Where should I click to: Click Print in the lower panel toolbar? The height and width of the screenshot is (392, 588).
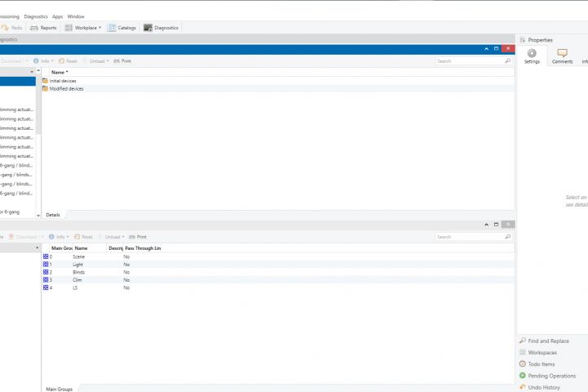click(x=138, y=237)
